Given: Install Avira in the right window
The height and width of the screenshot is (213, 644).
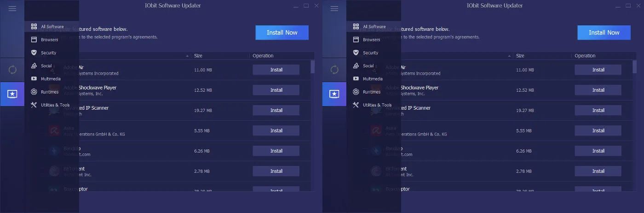Looking at the screenshot, I should 598,130.
